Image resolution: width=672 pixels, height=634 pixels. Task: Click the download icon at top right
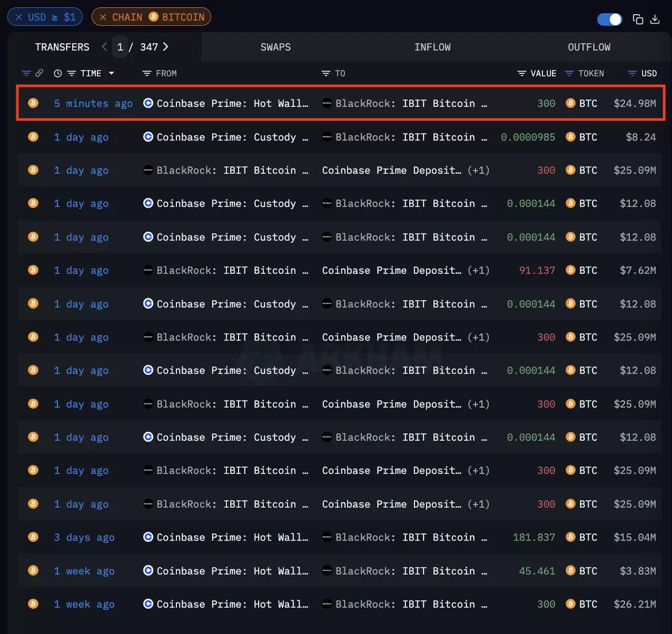655,19
